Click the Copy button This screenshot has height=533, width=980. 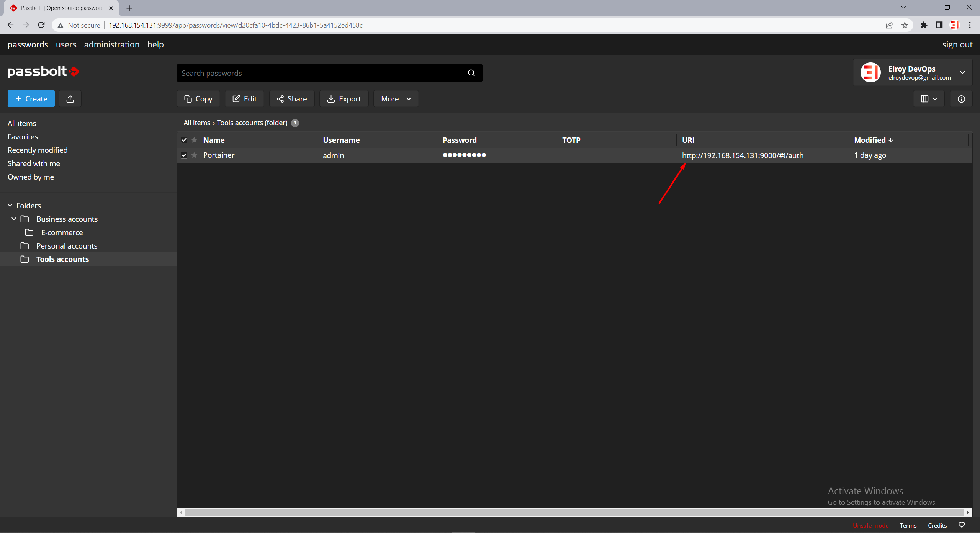point(198,99)
